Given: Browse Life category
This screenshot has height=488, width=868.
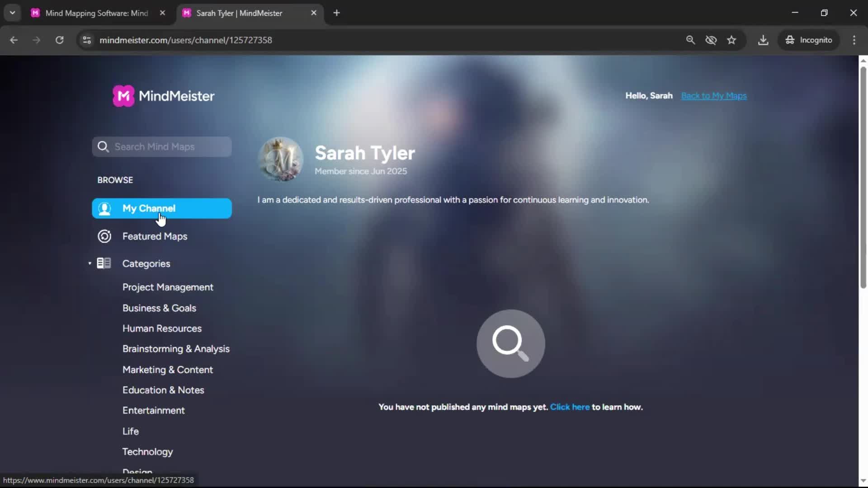Looking at the screenshot, I should tap(130, 431).
